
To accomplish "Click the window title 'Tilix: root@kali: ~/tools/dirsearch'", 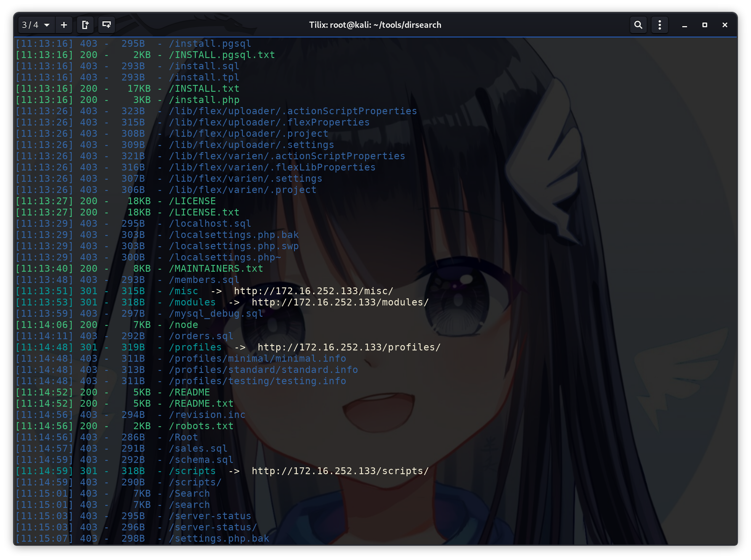I will (375, 25).
